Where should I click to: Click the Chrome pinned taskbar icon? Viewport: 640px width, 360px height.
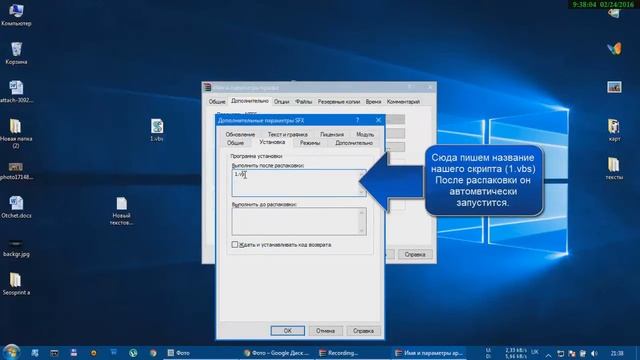click(x=153, y=353)
